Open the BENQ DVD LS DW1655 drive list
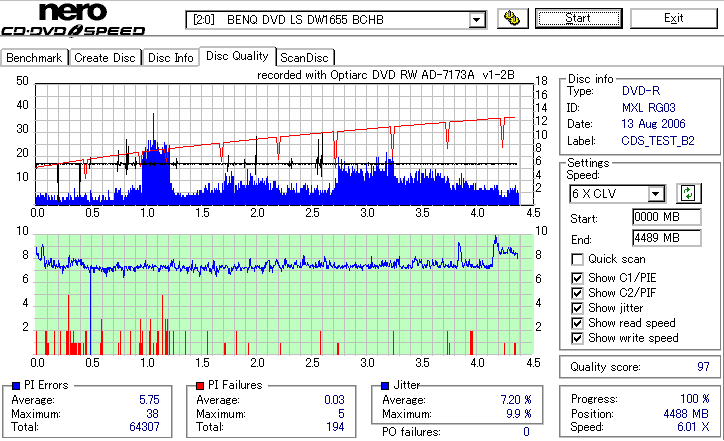This screenshot has height=441, width=724. click(336, 20)
